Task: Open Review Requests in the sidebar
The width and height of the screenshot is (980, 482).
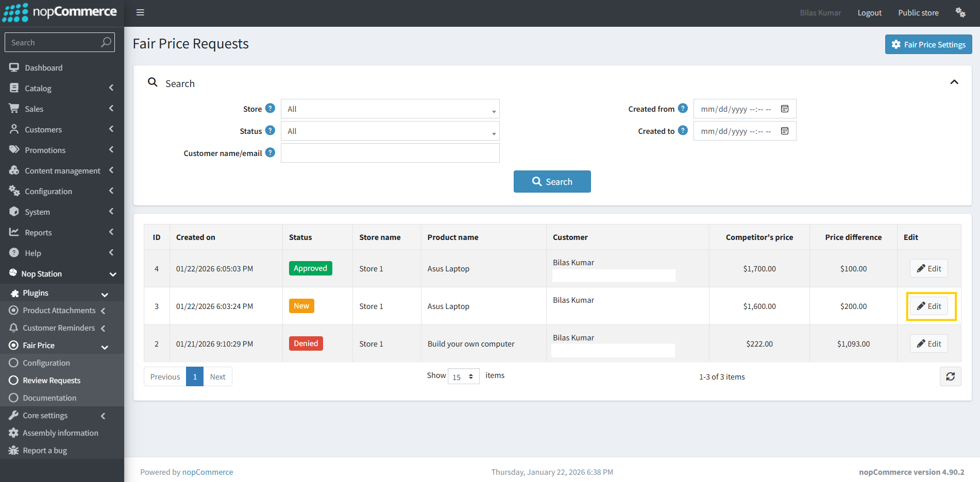Action: pyautogui.click(x=52, y=381)
